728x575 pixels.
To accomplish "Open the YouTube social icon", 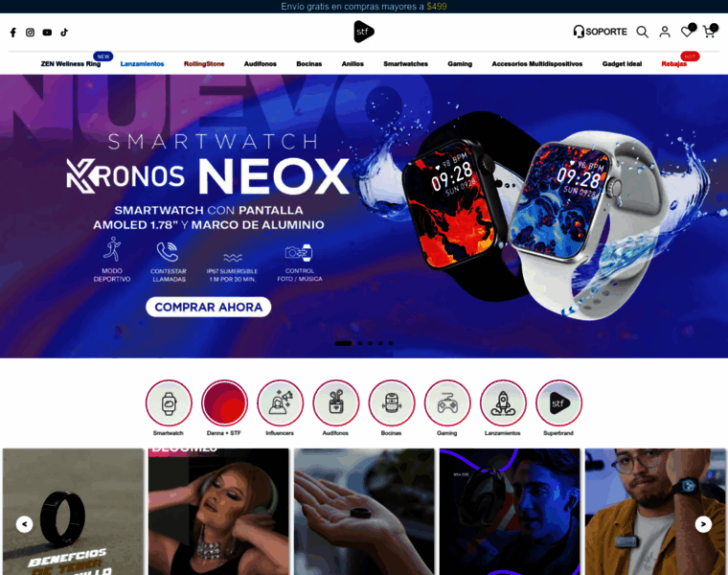I will (47, 32).
